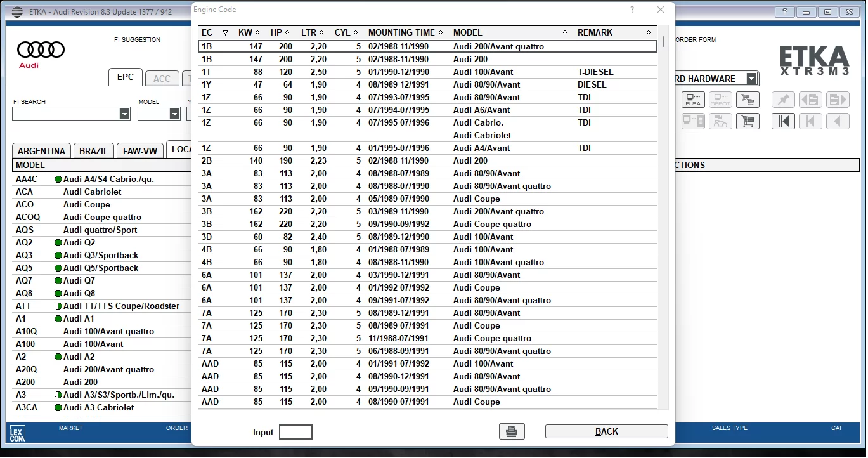Click the DEPOT icon button
Image resolution: width=868 pixels, height=458 pixels.
[720, 100]
